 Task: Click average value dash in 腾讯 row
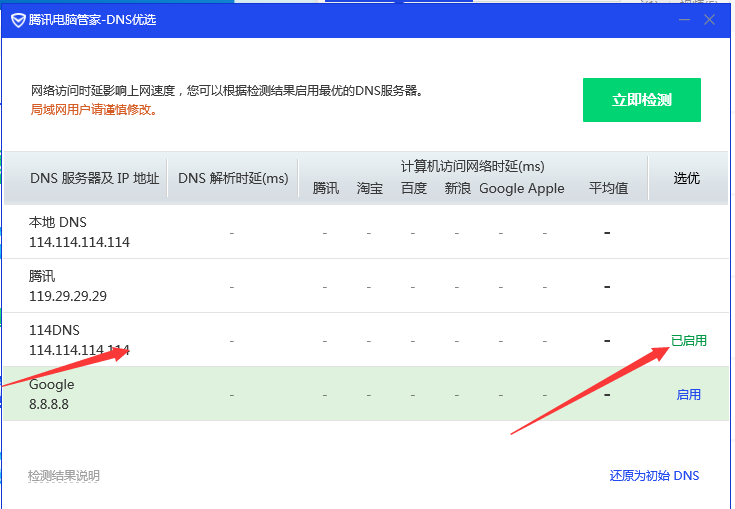(607, 286)
